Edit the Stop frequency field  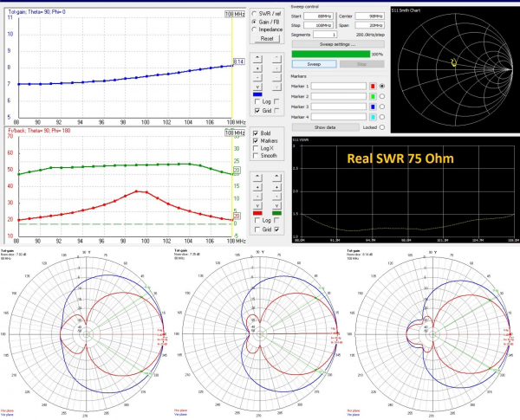tap(318, 25)
